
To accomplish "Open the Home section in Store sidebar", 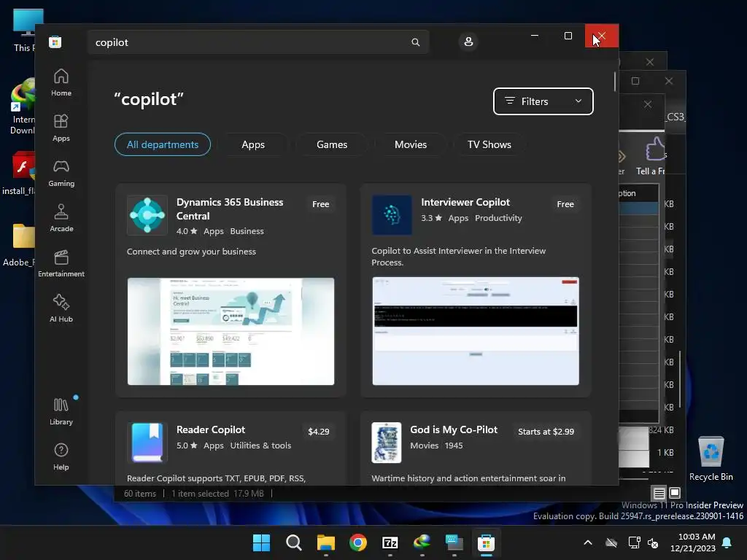I will (x=61, y=82).
